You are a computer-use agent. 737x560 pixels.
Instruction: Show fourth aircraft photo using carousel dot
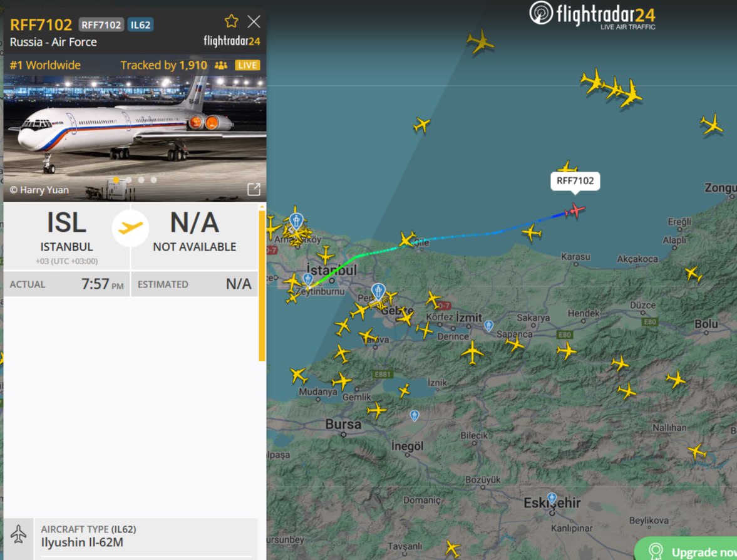coord(153,180)
